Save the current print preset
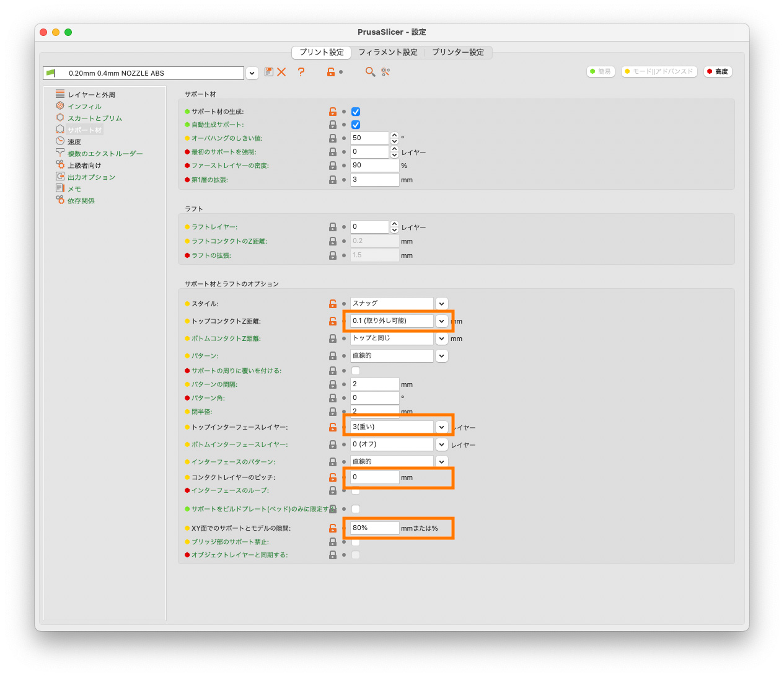 point(269,72)
